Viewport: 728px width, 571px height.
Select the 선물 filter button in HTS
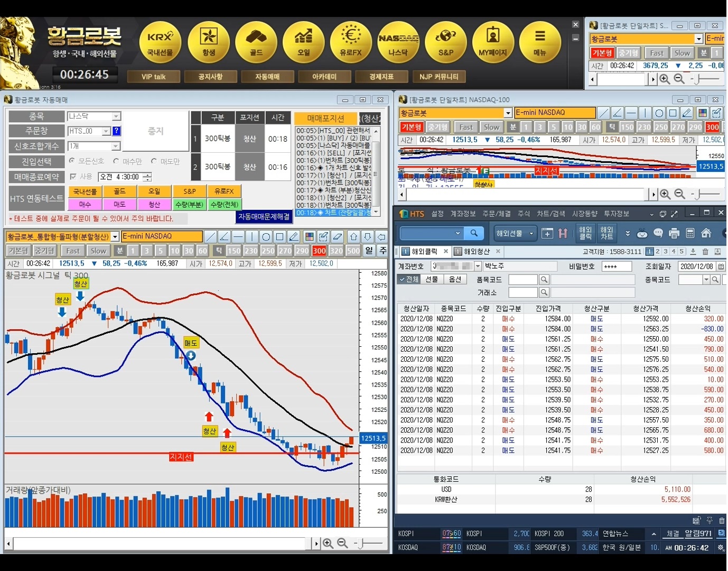432,279
